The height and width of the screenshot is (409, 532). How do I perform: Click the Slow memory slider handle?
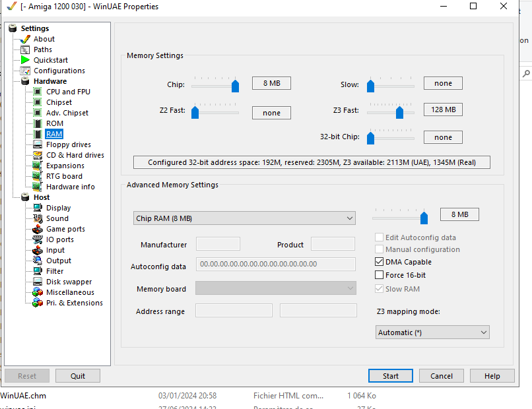click(x=370, y=86)
